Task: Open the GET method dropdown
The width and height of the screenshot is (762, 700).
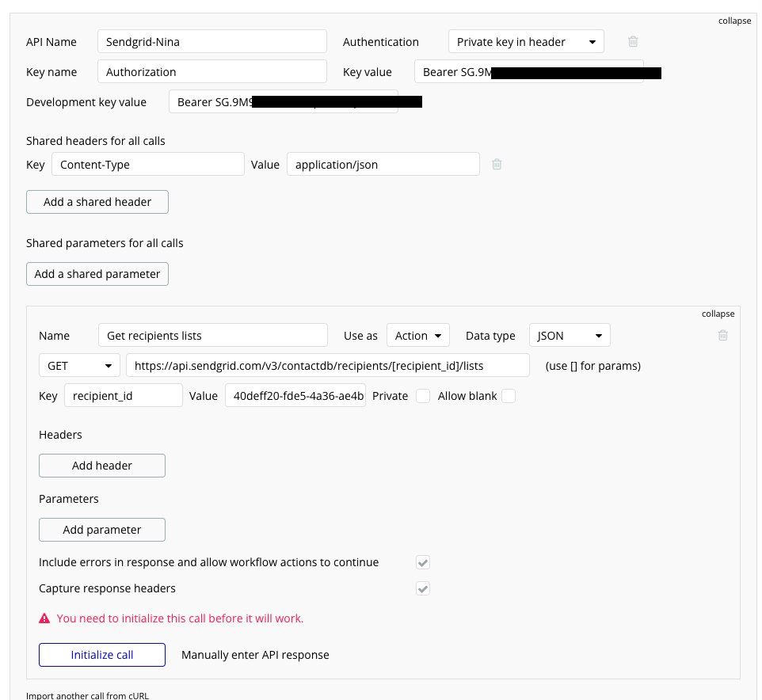Action: 78,366
